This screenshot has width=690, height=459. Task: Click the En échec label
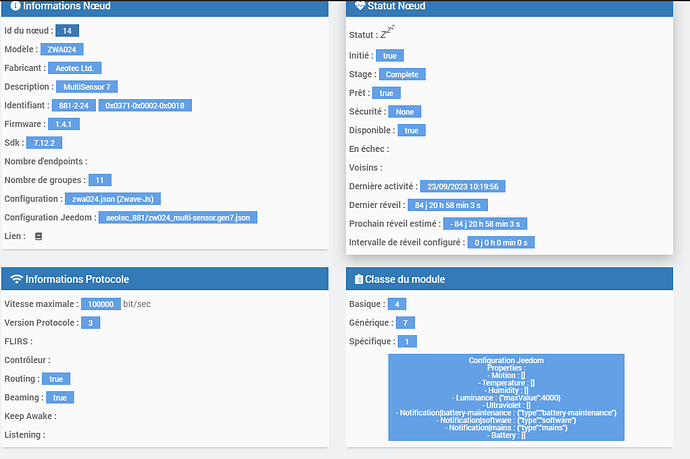[369, 149]
